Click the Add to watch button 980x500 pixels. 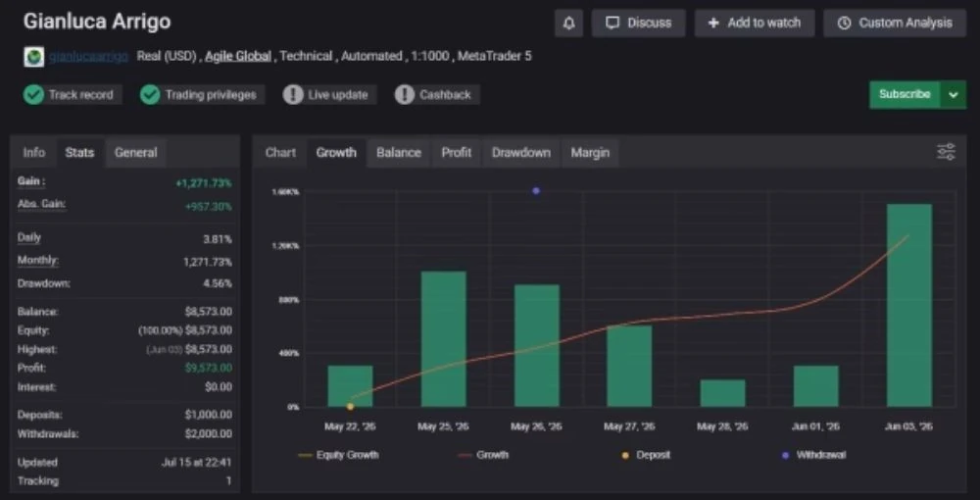tap(755, 24)
